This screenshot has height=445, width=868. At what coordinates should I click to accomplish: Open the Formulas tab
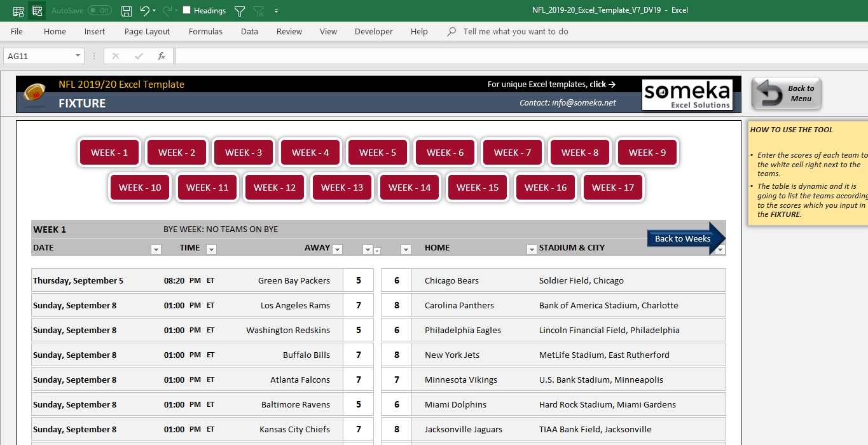[x=205, y=31]
